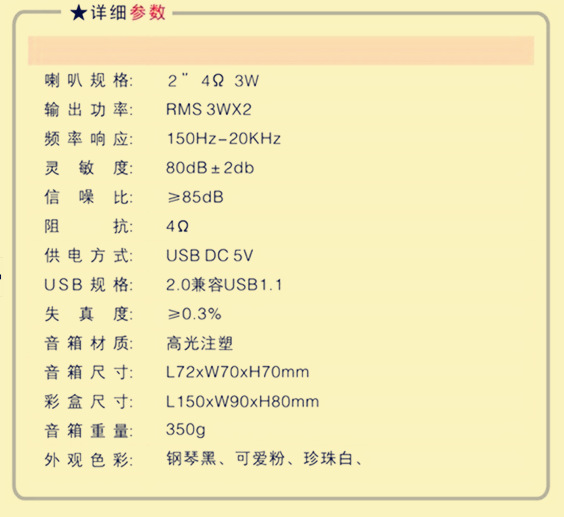Select the 详细参数 heading text
This screenshot has height=517, width=564.
click(x=128, y=13)
